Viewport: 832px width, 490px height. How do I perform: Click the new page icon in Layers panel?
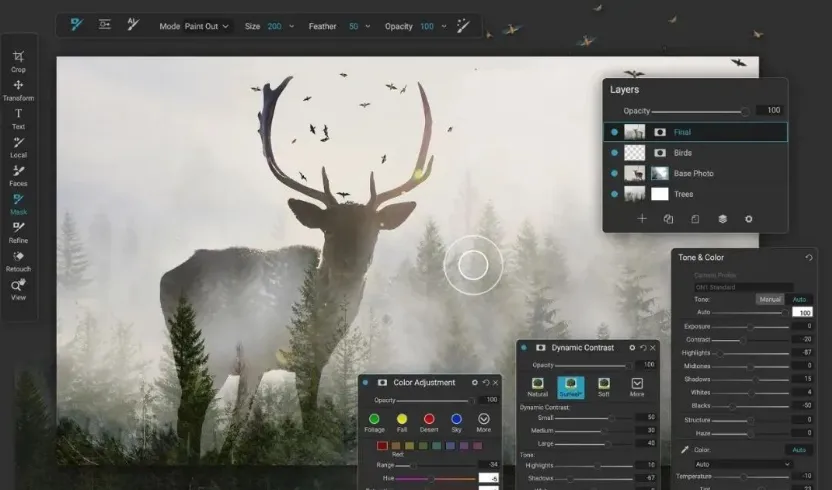pyautogui.click(x=695, y=219)
